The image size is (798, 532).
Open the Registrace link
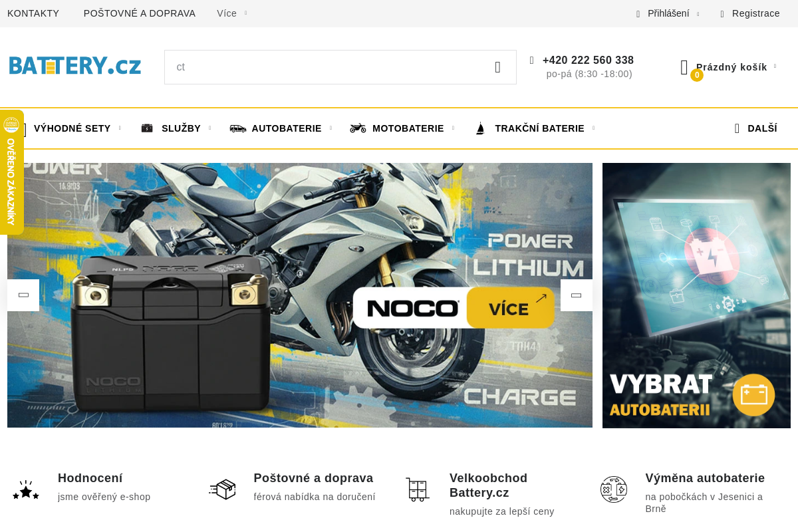pyautogui.click(x=756, y=13)
